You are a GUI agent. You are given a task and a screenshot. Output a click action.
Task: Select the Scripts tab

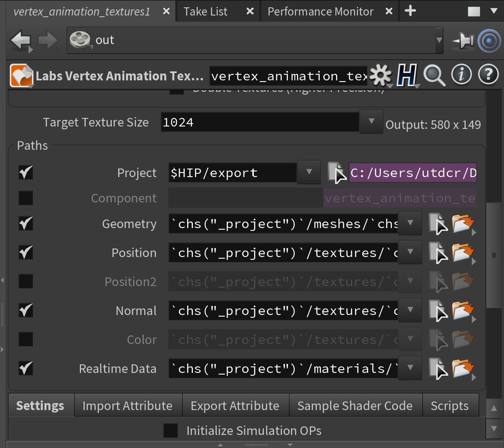coord(450,406)
